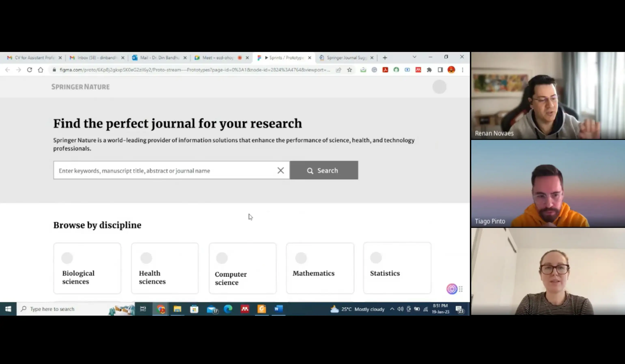
Task: Open the user avatar circle in header
Action: pos(439,87)
